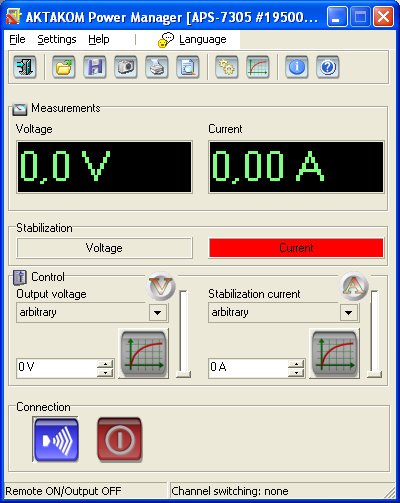Click the 0,00 A current display
Viewport: 400px width, 503px height.
click(x=296, y=167)
